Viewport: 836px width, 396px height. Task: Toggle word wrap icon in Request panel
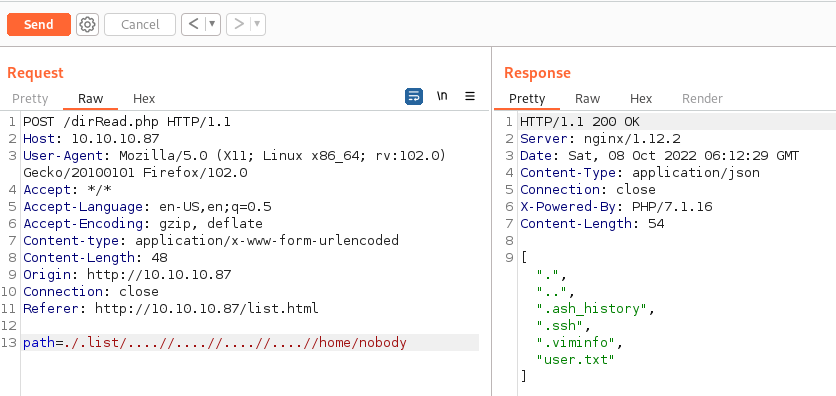coord(414,96)
